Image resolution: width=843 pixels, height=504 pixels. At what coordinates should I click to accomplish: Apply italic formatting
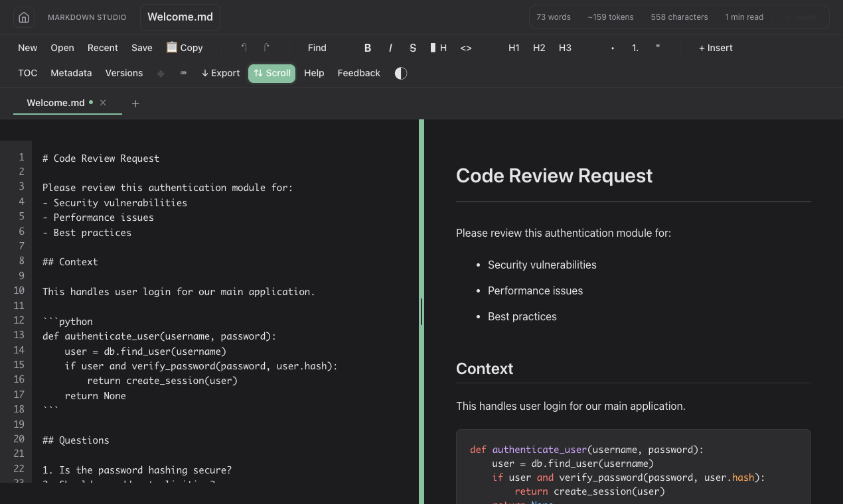pyautogui.click(x=390, y=48)
